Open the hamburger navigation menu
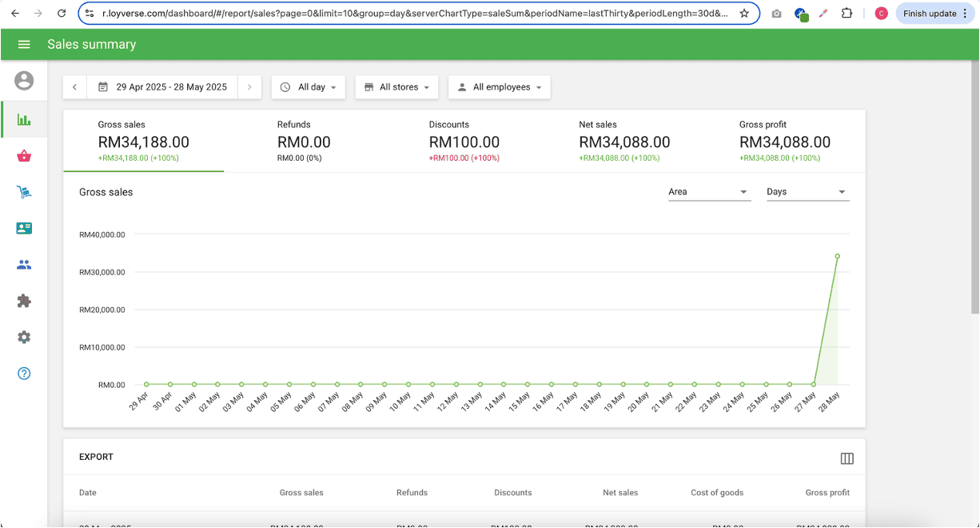 click(x=24, y=45)
